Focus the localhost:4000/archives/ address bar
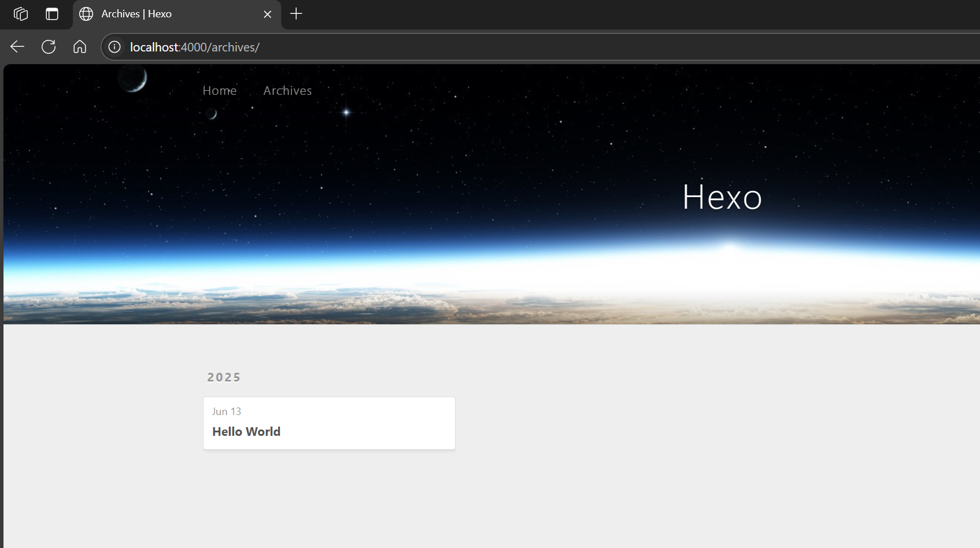The image size is (980, 548). click(x=463, y=47)
